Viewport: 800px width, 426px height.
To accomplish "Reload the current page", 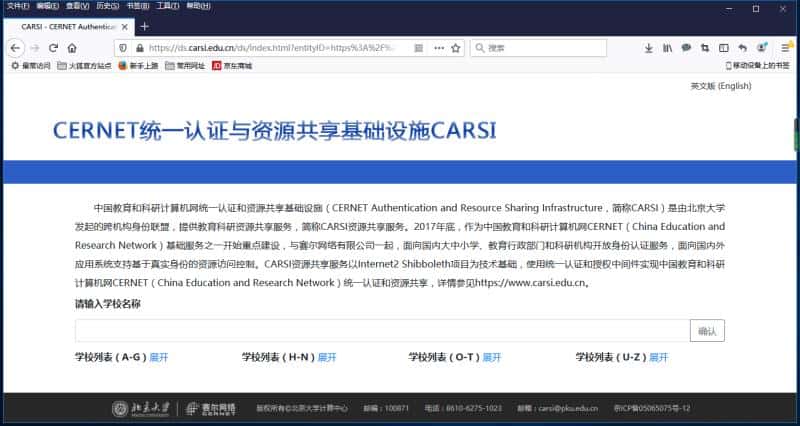I will 52,48.
